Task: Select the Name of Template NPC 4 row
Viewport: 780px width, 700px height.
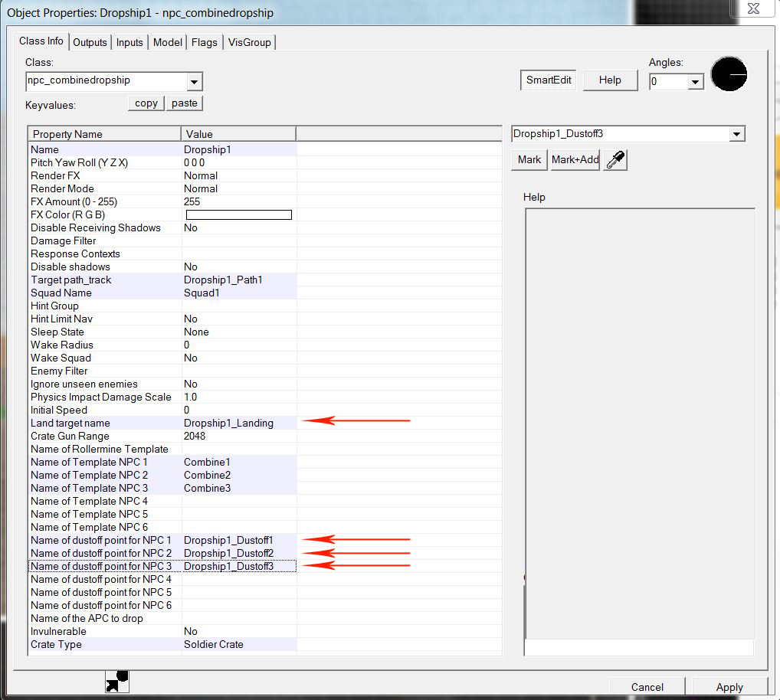Action: click(162, 501)
